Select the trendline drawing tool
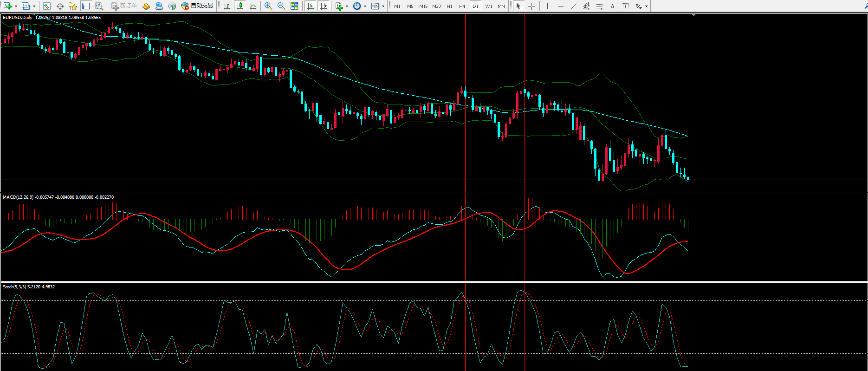The image size is (868, 371). coord(574,6)
